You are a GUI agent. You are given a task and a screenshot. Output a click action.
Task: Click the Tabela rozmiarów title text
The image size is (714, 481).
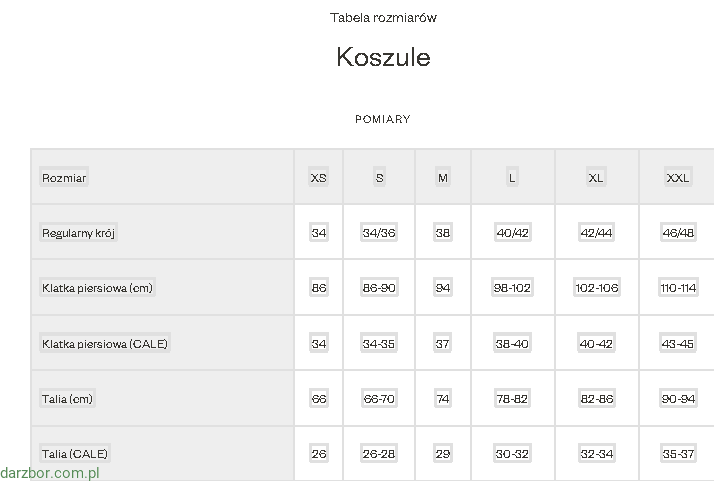click(x=383, y=18)
